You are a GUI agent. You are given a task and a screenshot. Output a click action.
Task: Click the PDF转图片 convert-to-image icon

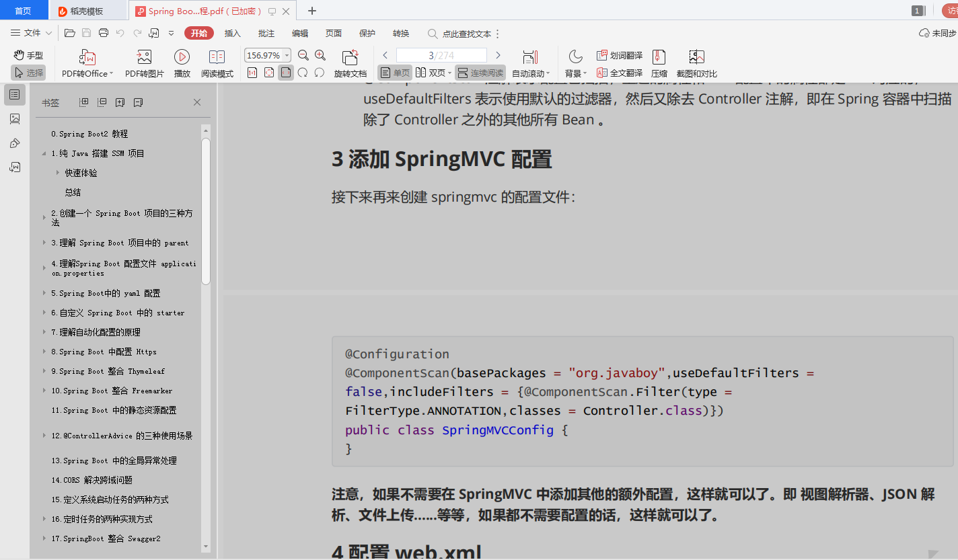coord(143,63)
